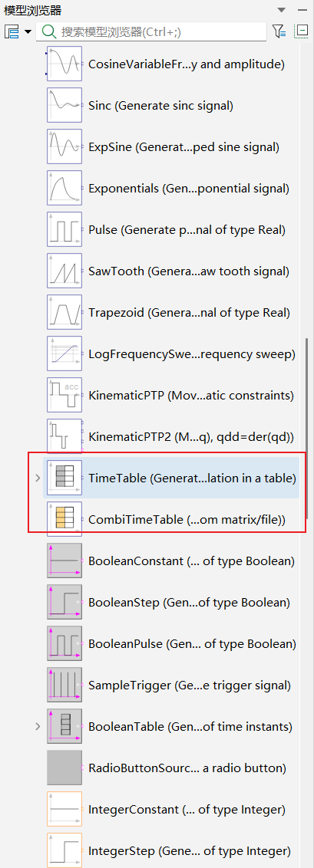The image size is (314, 868).
Task: Choose the SawTooth block icon
Action: 64,271
